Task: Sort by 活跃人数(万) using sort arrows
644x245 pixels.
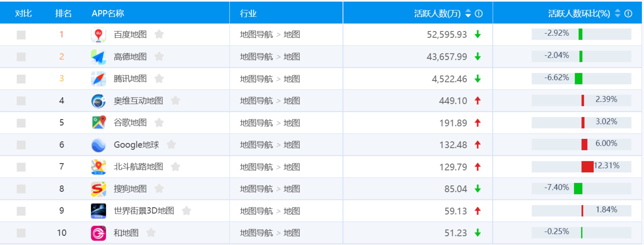Action: coord(468,13)
